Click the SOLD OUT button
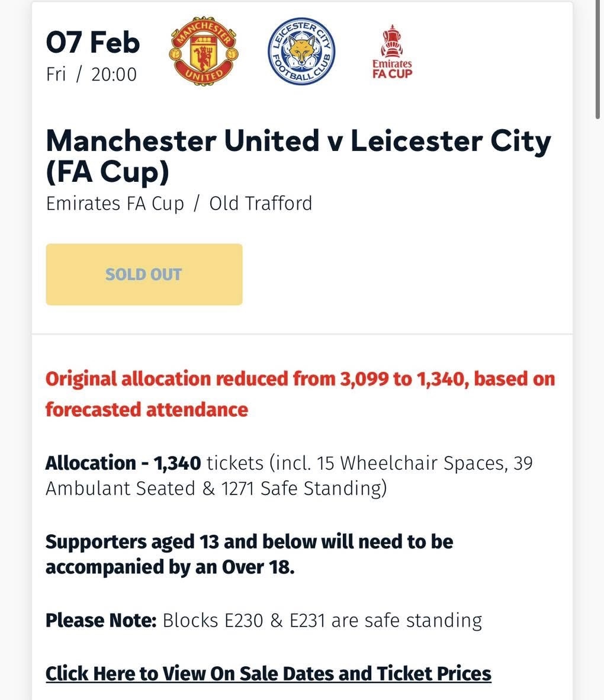This screenshot has width=604, height=700. click(x=144, y=275)
